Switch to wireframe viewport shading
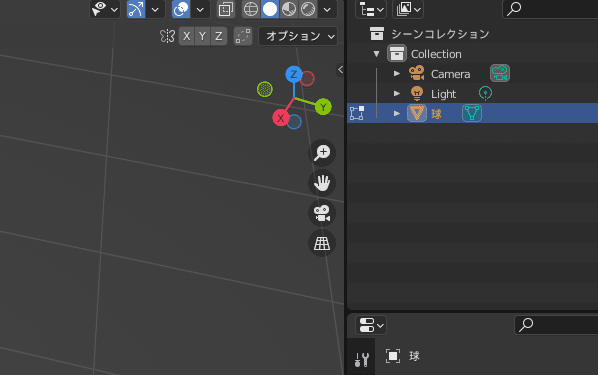598x375 pixels. 251,9
